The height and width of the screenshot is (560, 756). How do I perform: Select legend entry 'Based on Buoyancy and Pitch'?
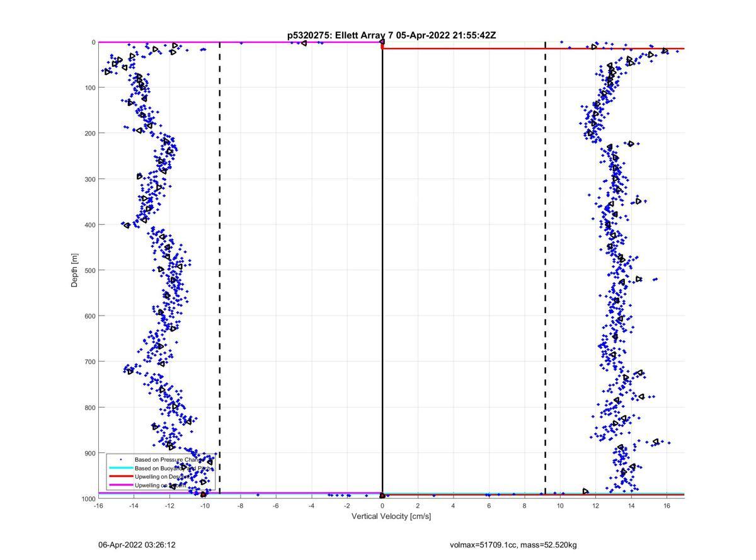pos(174,468)
